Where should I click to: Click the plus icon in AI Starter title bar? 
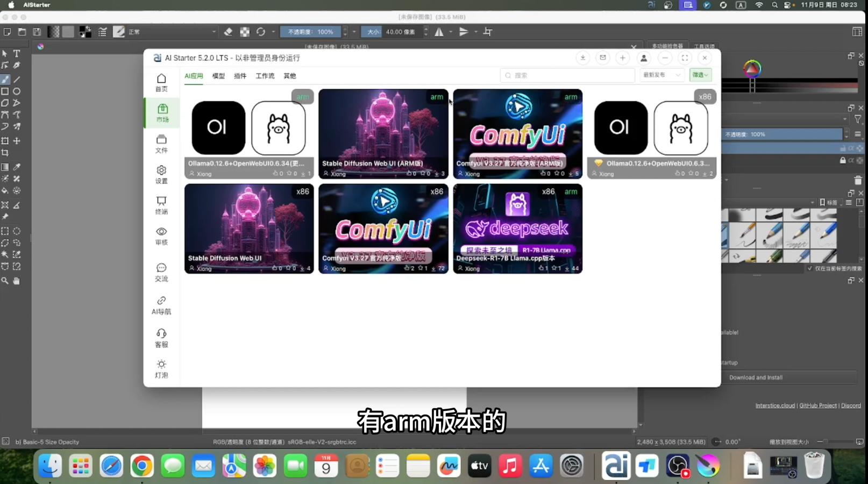(x=622, y=58)
